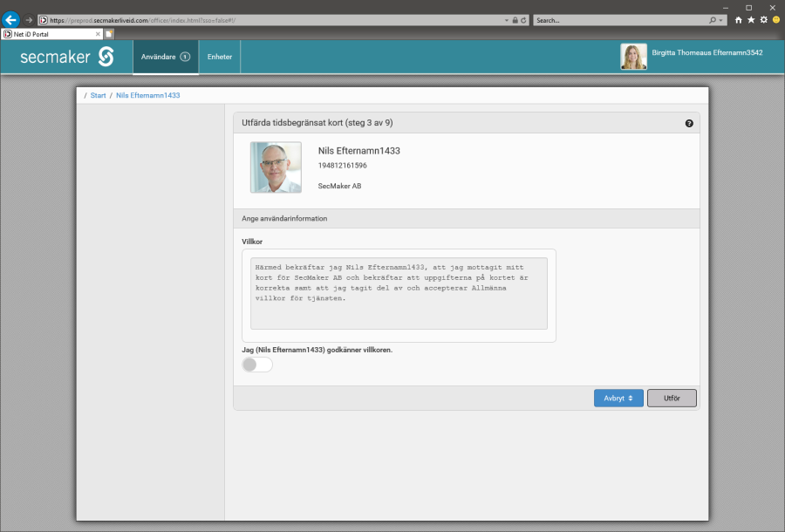The image size is (785, 532).
Task: Click the Villkor field label
Action: click(x=252, y=242)
